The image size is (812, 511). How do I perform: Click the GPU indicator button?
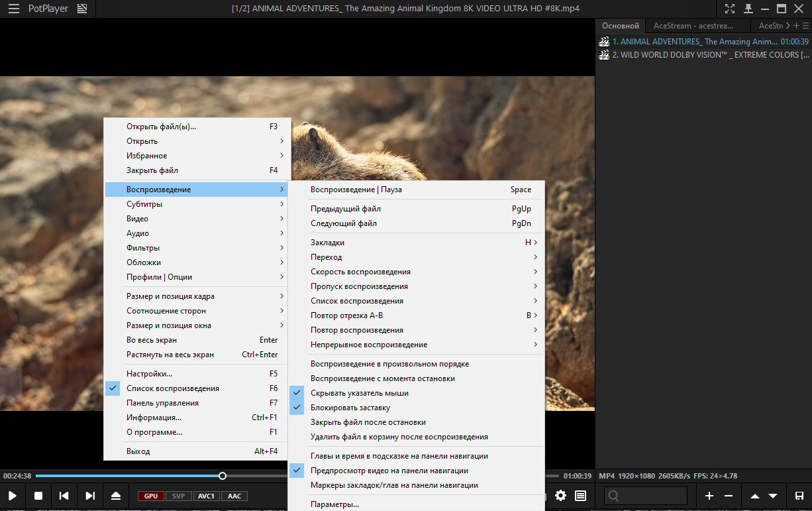click(x=151, y=496)
